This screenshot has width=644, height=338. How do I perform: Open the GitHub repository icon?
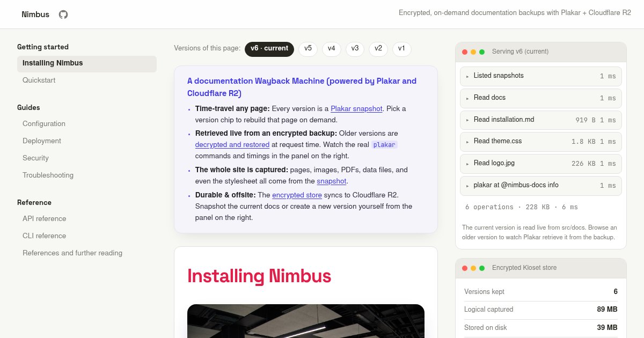tap(63, 14)
